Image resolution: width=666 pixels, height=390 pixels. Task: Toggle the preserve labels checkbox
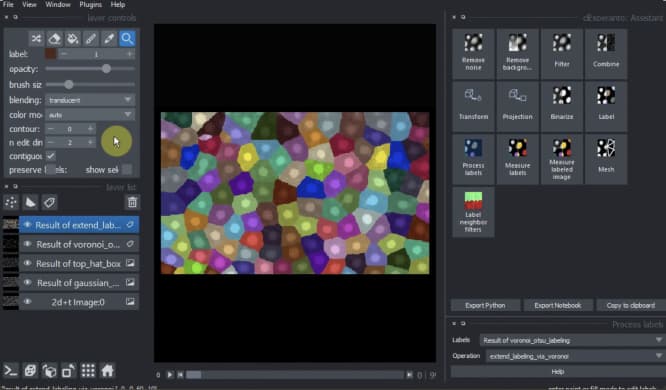tap(51, 170)
